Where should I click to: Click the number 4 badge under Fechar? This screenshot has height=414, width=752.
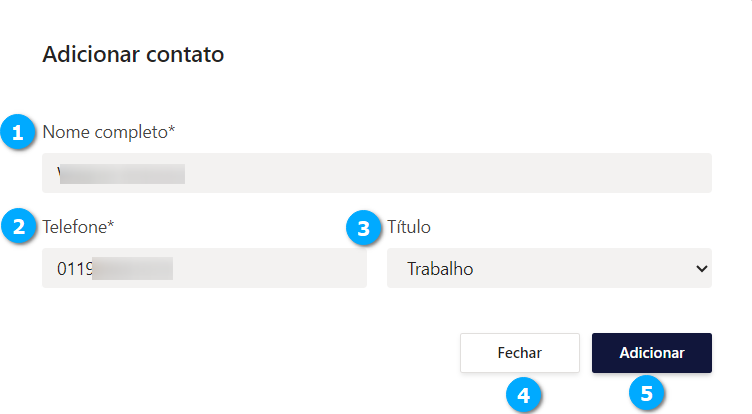point(520,394)
